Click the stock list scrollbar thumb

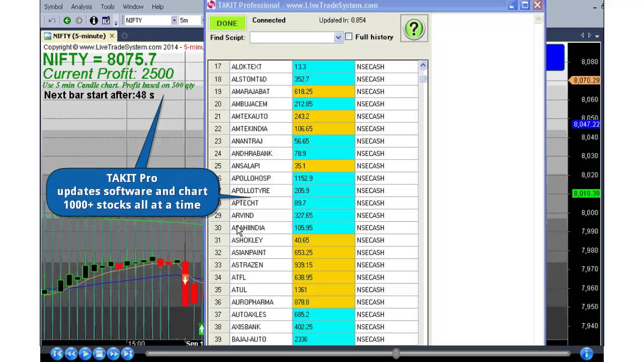pyautogui.click(x=423, y=78)
